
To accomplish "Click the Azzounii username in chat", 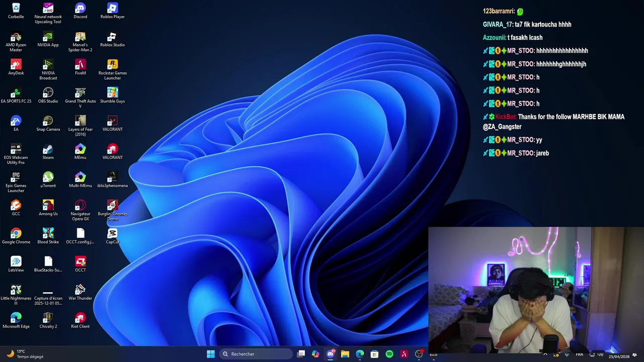I will pos(494,37).
